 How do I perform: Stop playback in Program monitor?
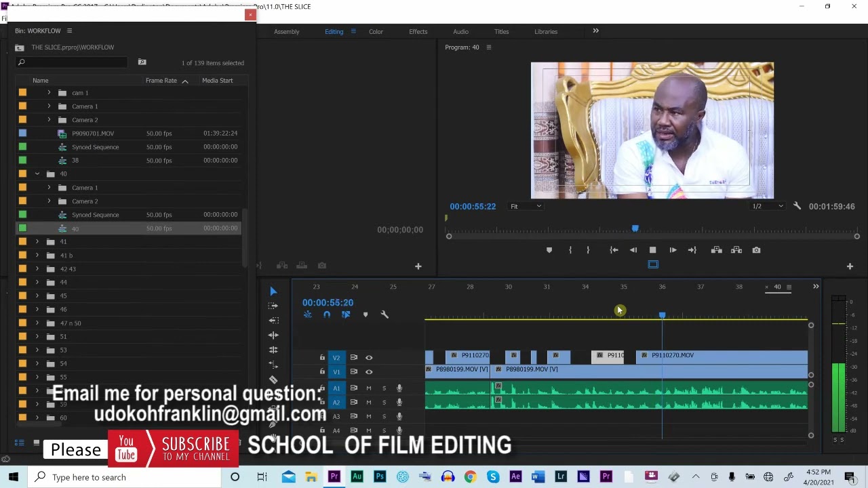tap(652, 250)
